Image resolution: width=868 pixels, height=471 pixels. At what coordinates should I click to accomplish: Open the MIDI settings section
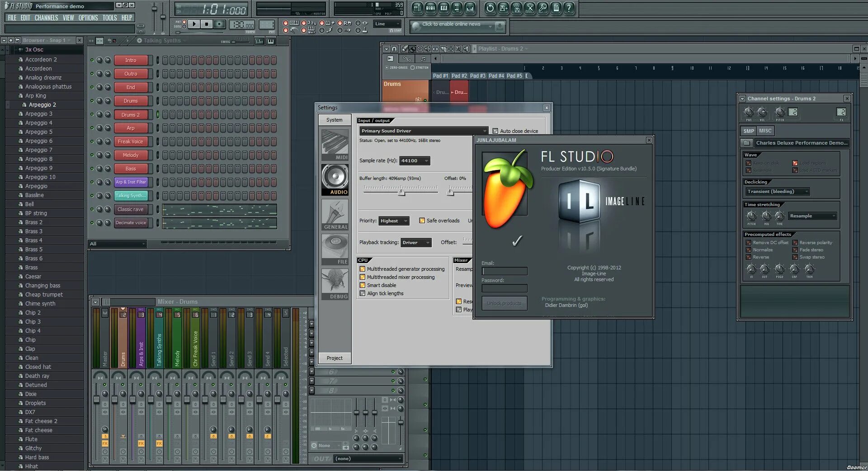coord(335,145)
